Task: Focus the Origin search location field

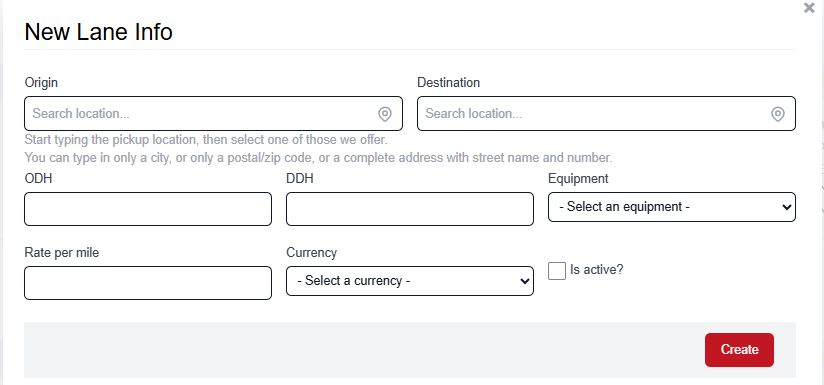Action: [213, 113]
